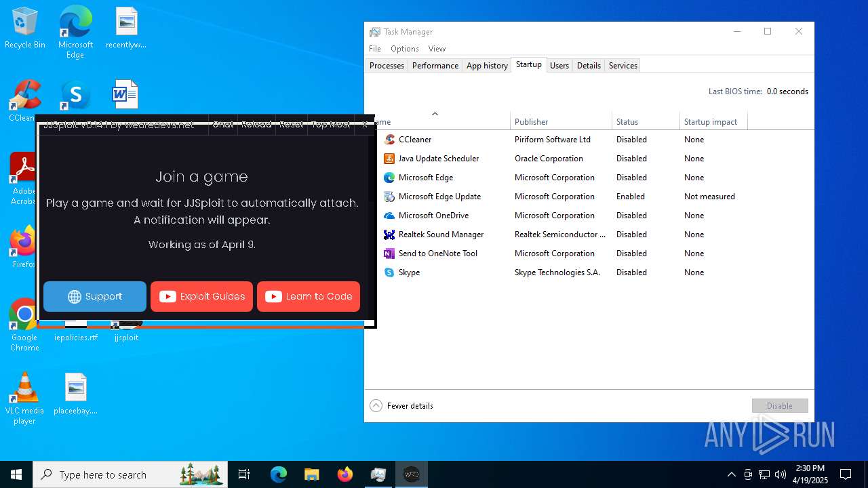Open Exploit Guides in JJSploit
Viewport: 868px width, 488px height.
(201, 296)
